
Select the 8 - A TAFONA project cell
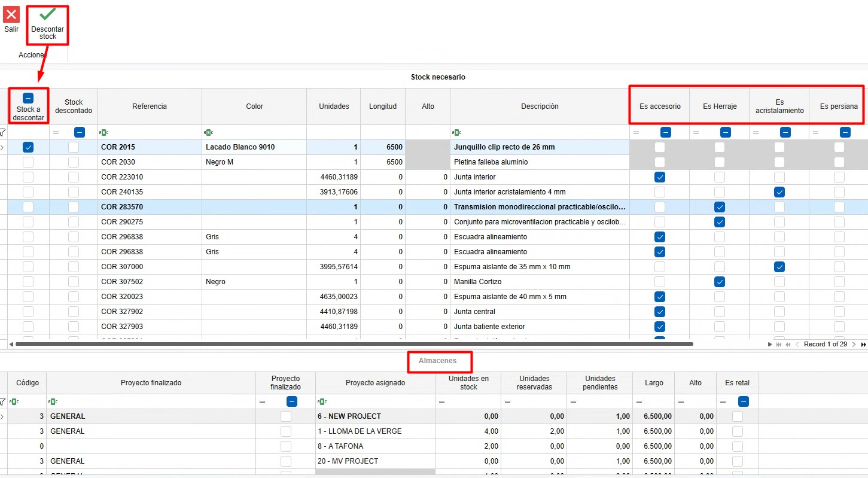click(x=375, y=446)
